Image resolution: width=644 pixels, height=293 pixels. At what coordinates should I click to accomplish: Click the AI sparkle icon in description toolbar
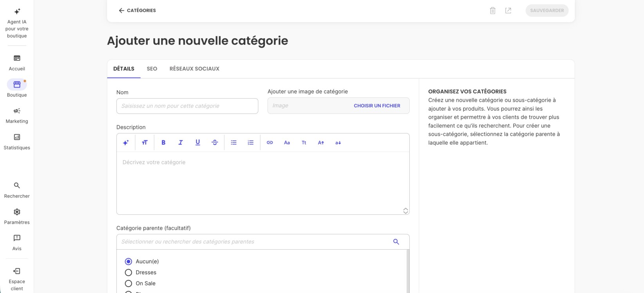tap(126, 143)
